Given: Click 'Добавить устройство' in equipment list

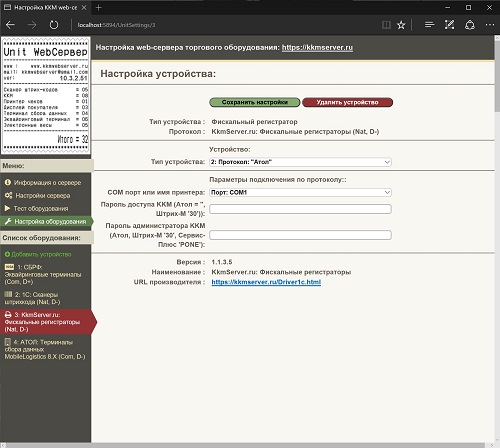Looking at the screenshot, I should [41, 254].
